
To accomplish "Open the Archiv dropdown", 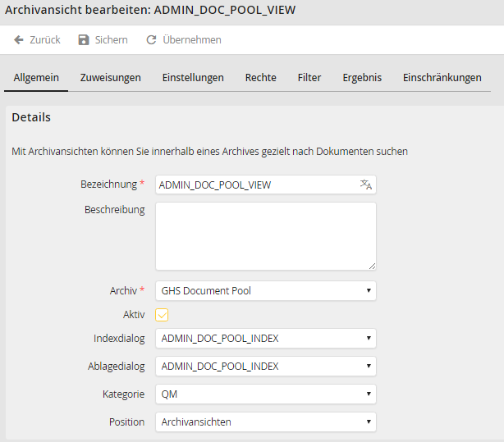I will click(x=265, y=291).
